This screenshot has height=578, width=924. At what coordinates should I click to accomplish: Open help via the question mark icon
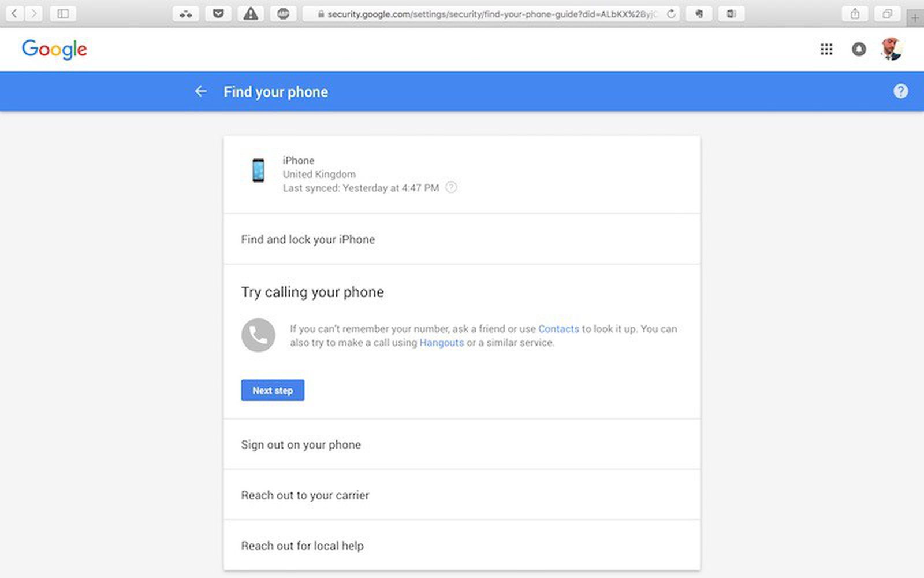[901, 91]
